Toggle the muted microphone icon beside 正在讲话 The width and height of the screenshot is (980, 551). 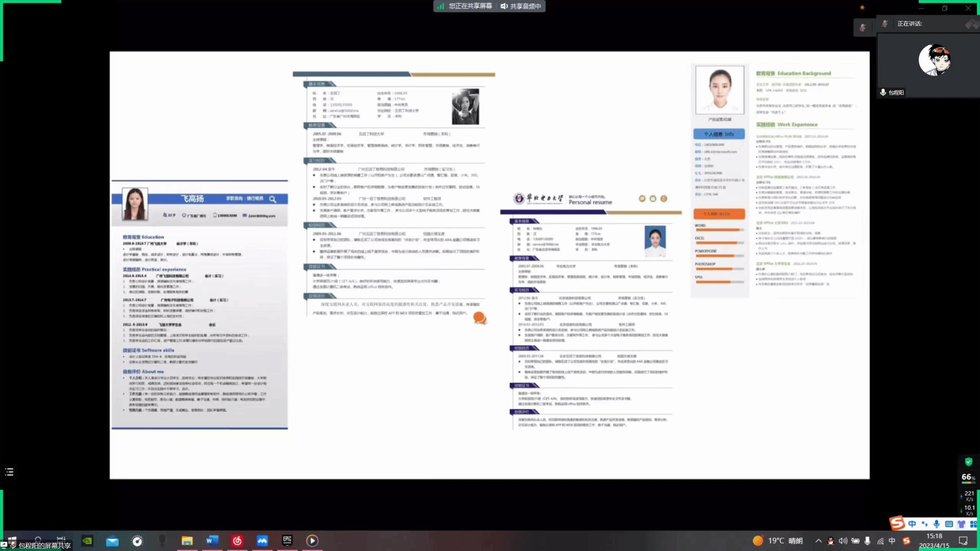pos(885,23)
